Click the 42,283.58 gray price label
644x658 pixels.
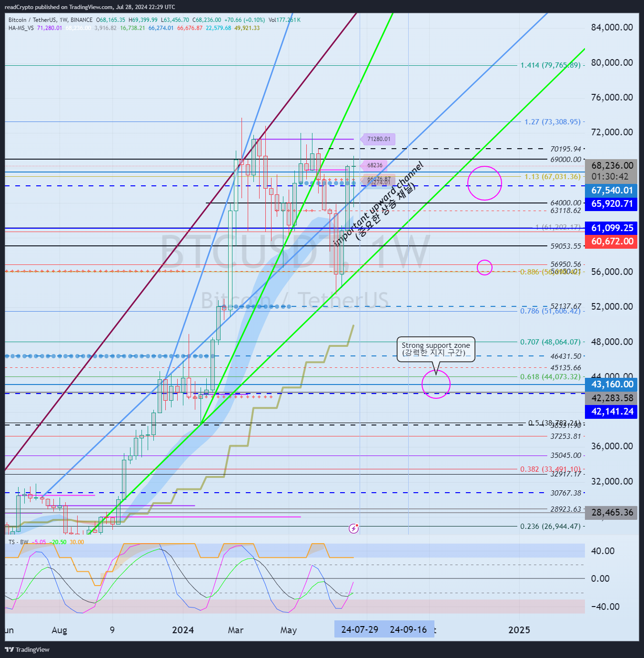coord(612,398)
